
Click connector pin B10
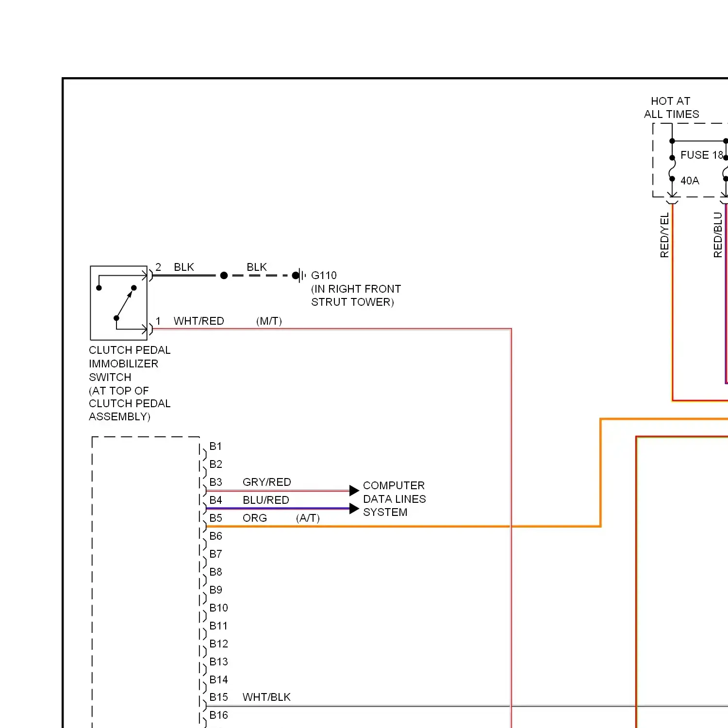218,608
